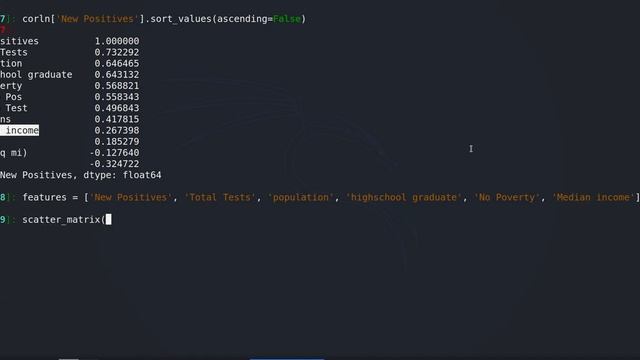
Task: Select the 0.267398 correlation value
Action: 117,130
